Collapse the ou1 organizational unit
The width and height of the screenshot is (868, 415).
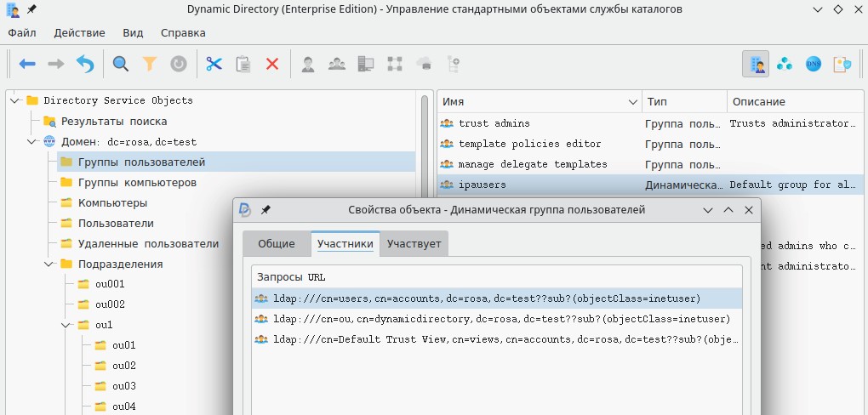(x=66, y=325)
